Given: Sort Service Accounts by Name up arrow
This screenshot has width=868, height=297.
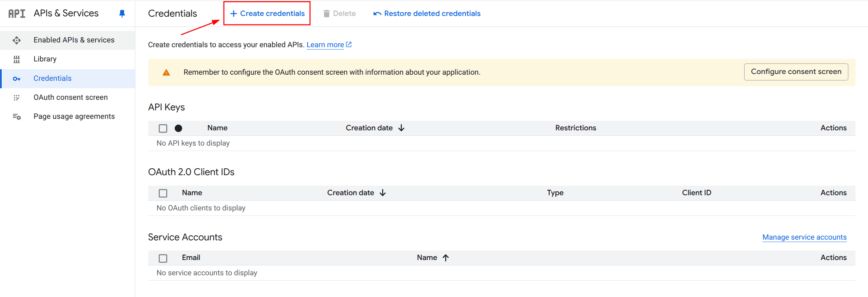Looking at the screenshot, I should pyautogui.click(x=446, y=258).
